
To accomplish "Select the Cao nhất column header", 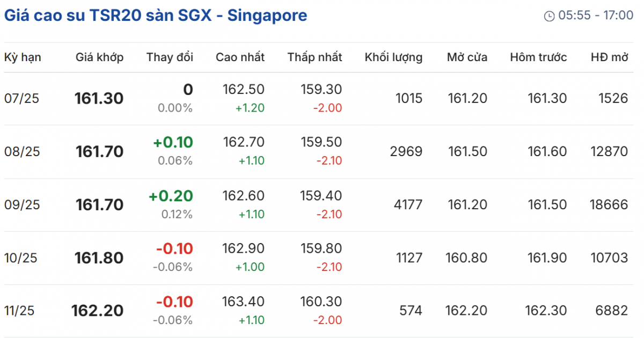I will (240, 57).
